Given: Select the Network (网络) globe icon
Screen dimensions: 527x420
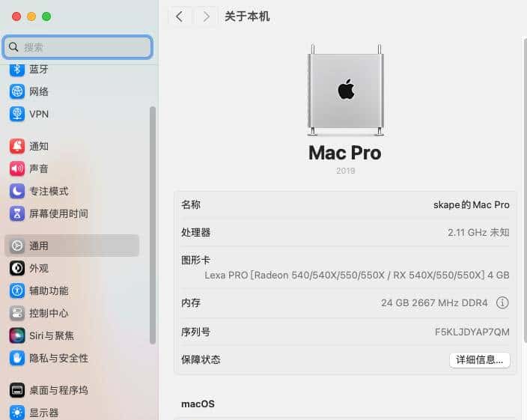Looking at the screenshot, I should point(16,91).
